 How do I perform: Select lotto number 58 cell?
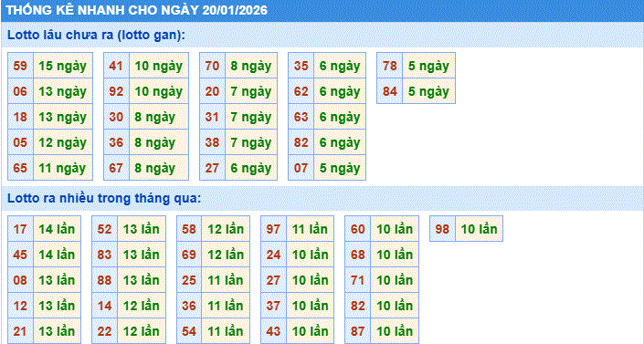[x=189, y=229]
